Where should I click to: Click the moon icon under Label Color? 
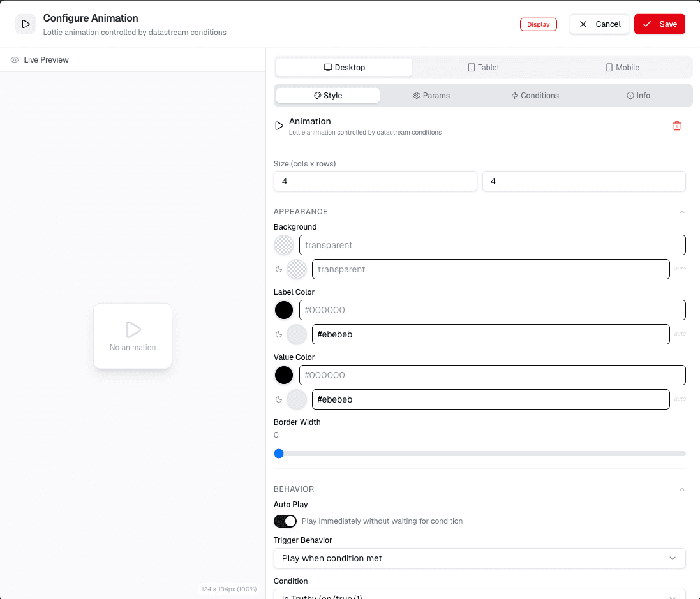[x=279, y=334]
